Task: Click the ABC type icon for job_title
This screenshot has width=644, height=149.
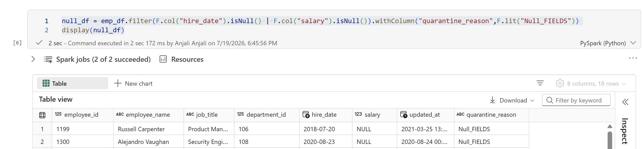Action: click(x=190, y=114)
